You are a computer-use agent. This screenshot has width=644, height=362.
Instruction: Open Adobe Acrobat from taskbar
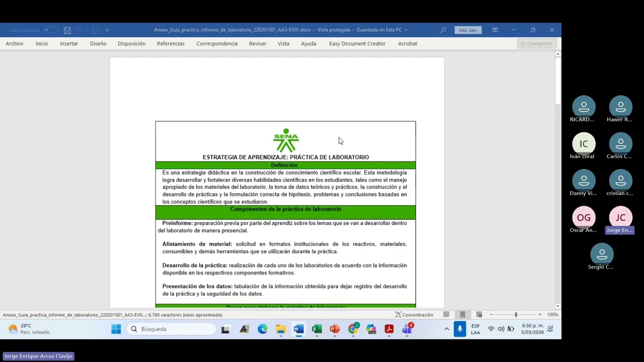389,329
